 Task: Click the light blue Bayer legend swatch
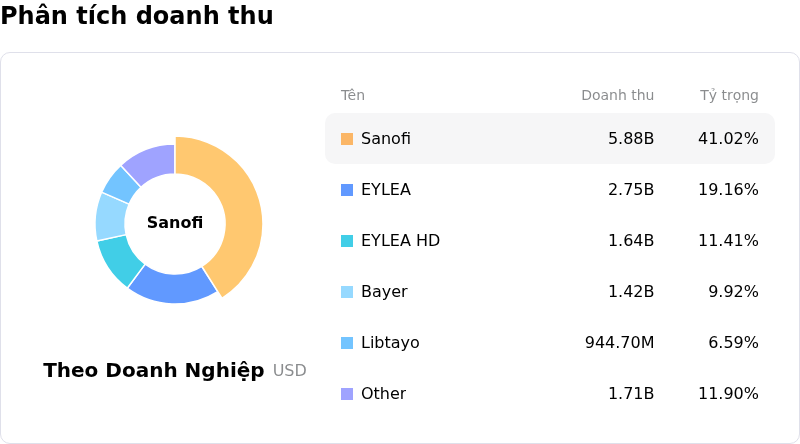pos(347,292)
